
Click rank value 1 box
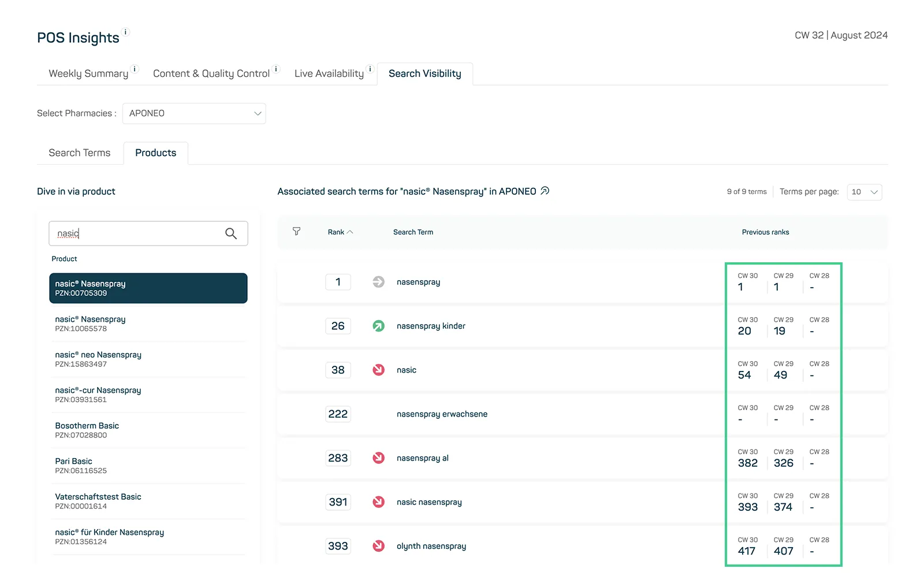coord(338,282)
